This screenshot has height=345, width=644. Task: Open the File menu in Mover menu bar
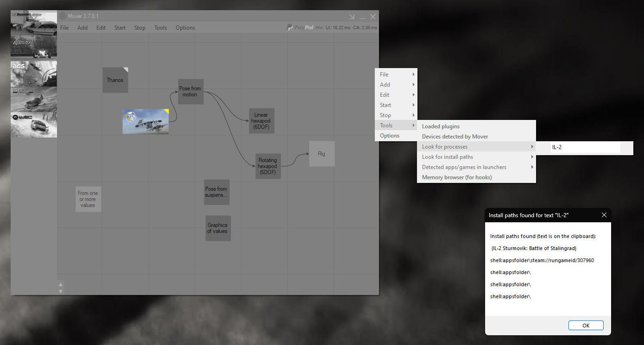pos(64,28)
